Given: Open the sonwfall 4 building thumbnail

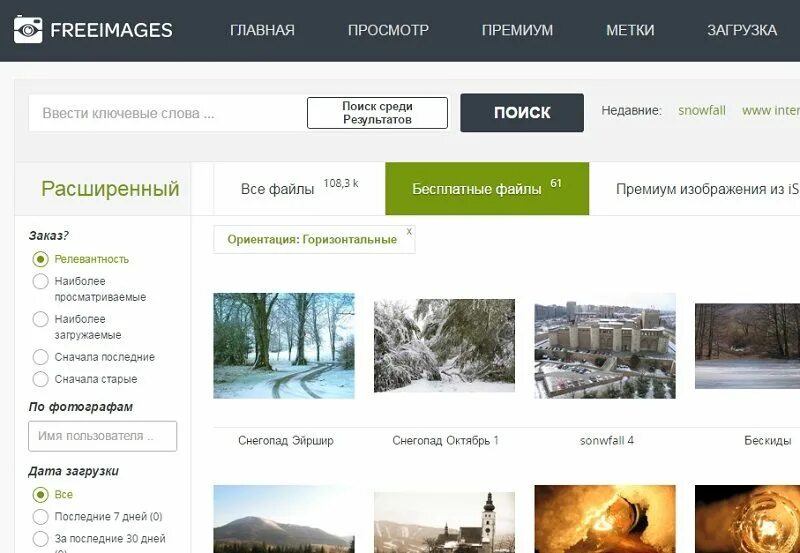Looking at the screenshot, I should [605, 345].
